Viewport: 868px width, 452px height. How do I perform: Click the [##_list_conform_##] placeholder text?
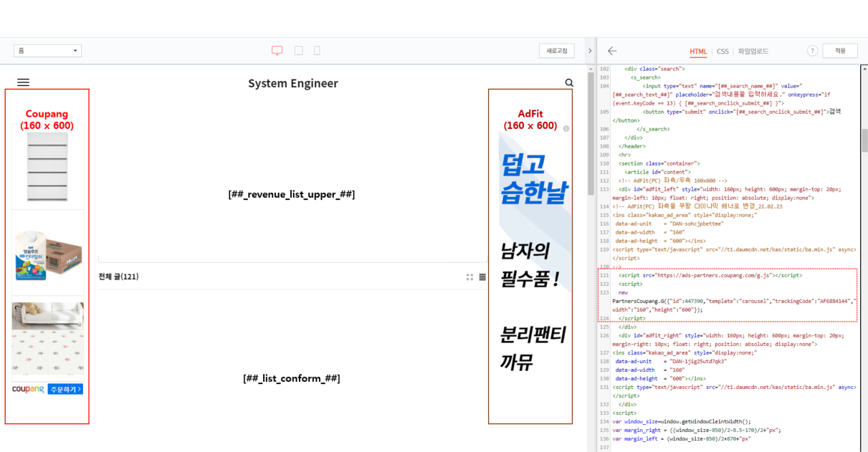(x=292, y=378)
